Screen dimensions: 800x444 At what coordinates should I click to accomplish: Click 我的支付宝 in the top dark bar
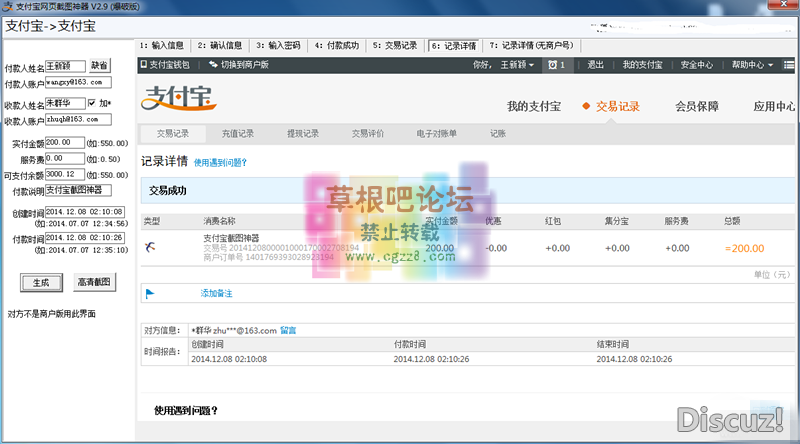pyautogui.click(x=642, y=65)
